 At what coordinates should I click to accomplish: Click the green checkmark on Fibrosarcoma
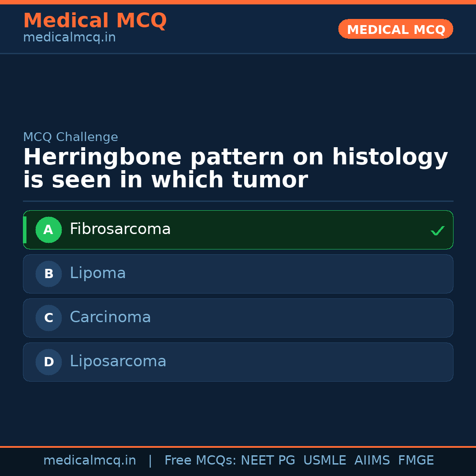(437, 231)
